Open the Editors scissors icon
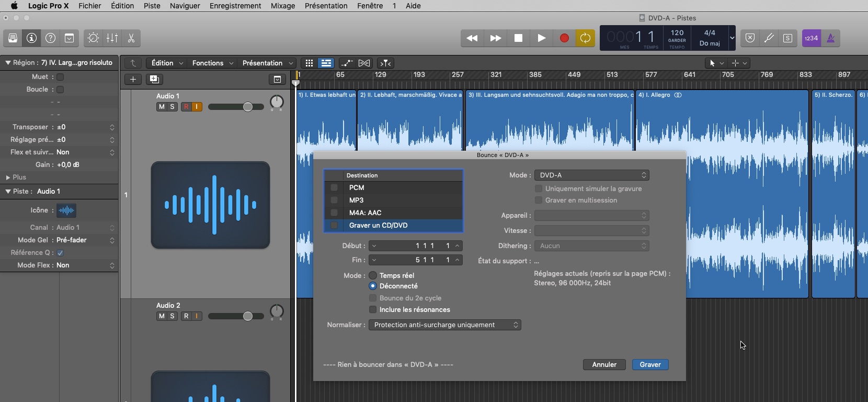This screenshot has height=402, width=868. point(131,38)
